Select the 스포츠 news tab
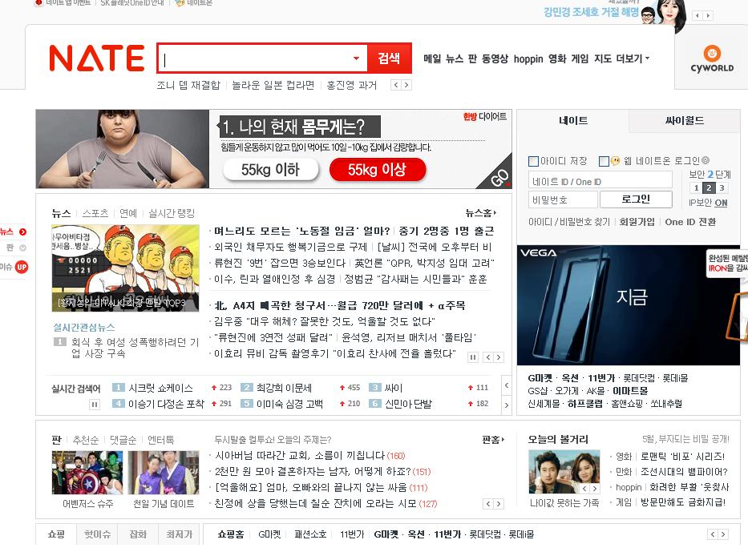This screenshot has height=560, width=748. click(95, 214)
